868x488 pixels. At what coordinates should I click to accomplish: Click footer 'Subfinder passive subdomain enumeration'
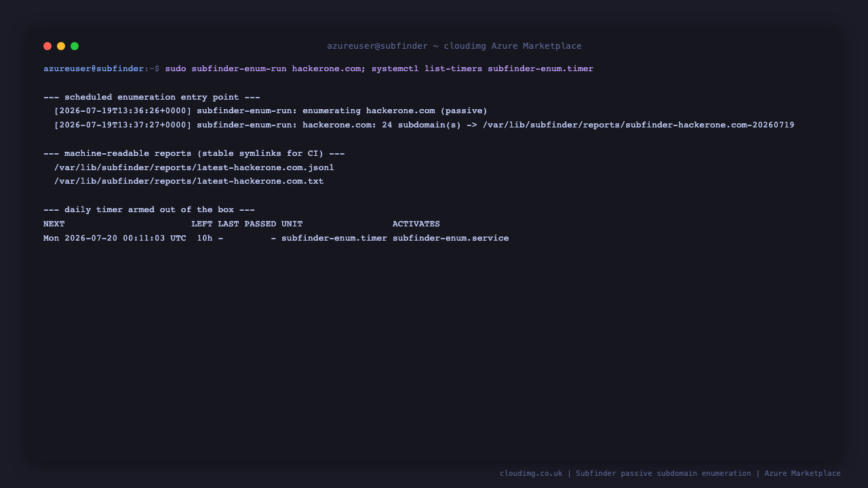pos(663,473)
